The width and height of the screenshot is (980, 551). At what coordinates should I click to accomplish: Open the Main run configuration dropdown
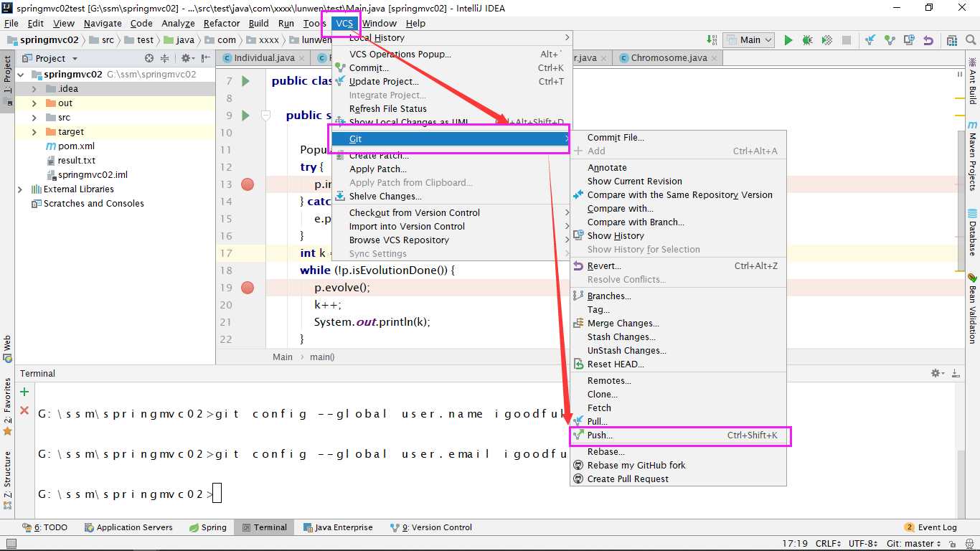pyautogui.click(x=749, y=40)
